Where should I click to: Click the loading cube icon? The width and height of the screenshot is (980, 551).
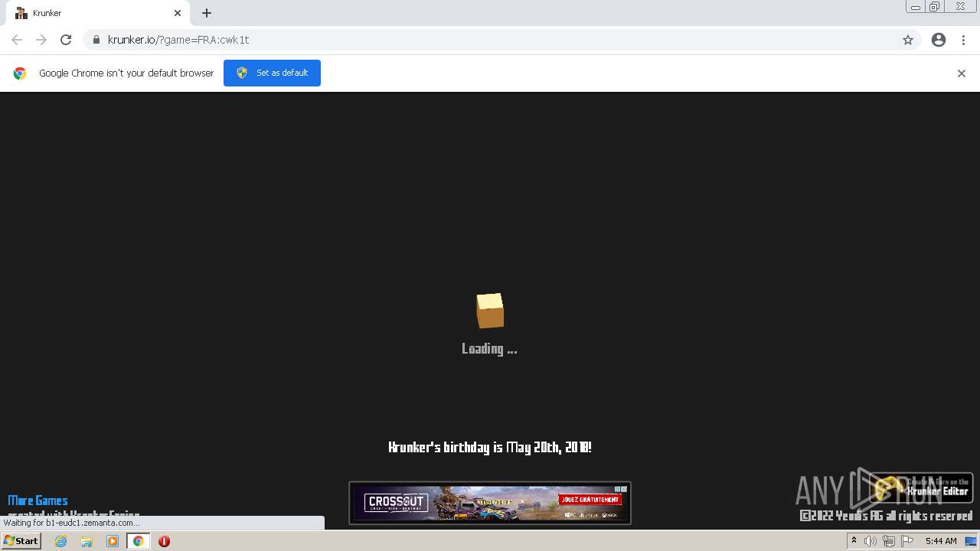490,311
